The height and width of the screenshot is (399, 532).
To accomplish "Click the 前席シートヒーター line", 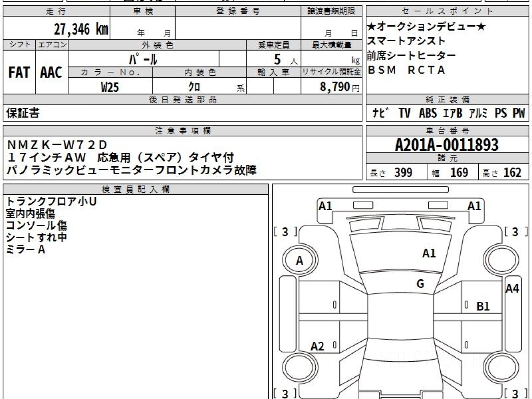I will pyautogui.click(x=411, y=56).
